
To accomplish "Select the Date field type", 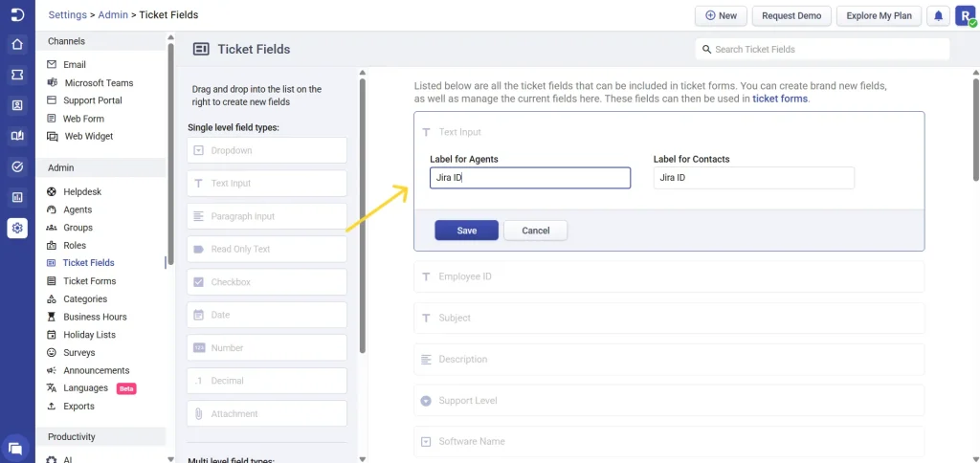I will (266, 315).
